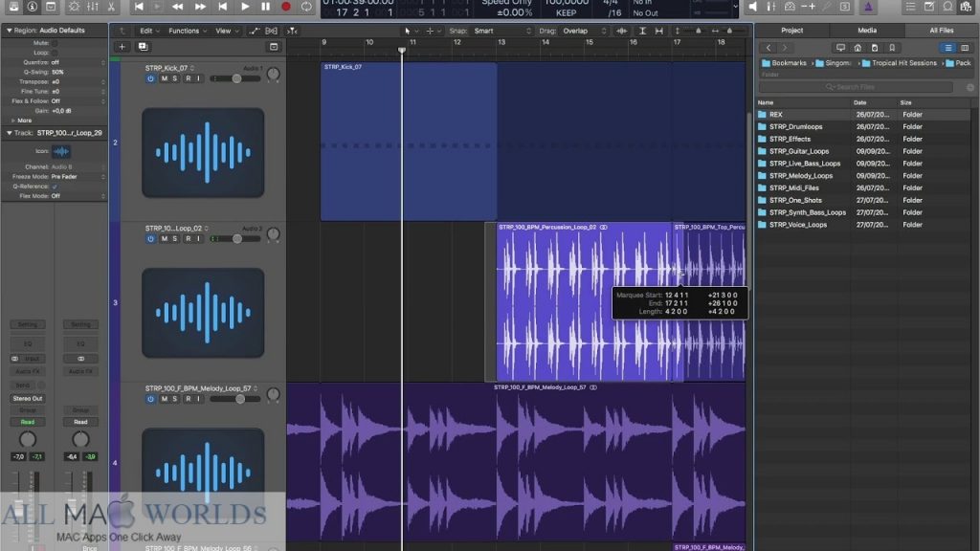Record-enable the STRP_Kick_07 track
The image size is (980, 551).
point(189,78)
